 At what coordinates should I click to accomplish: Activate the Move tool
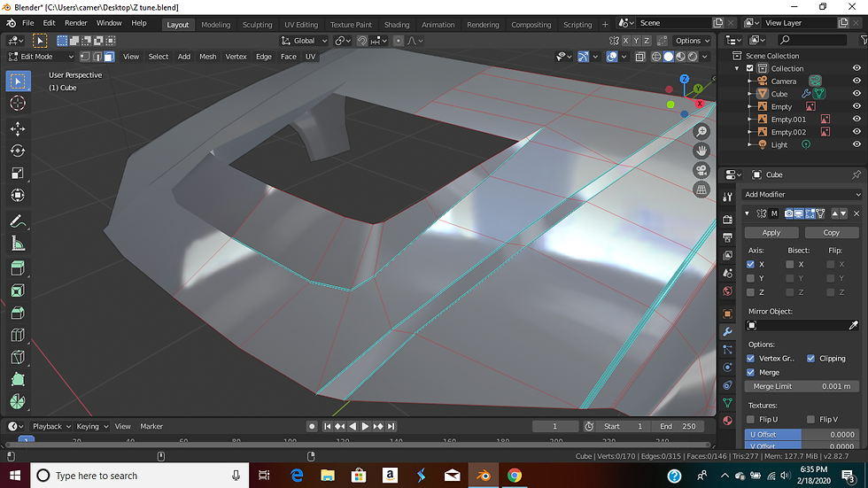click(x=18, y=129)
